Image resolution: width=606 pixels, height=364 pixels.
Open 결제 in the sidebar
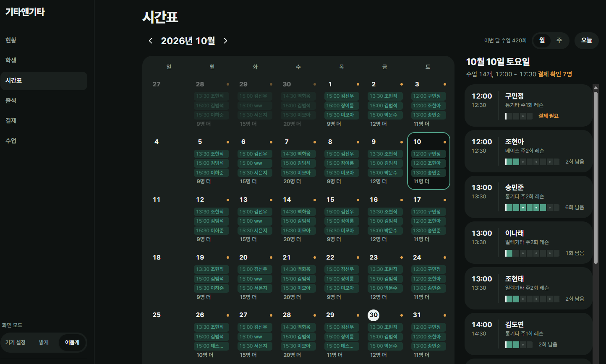(x=44, y=121)
